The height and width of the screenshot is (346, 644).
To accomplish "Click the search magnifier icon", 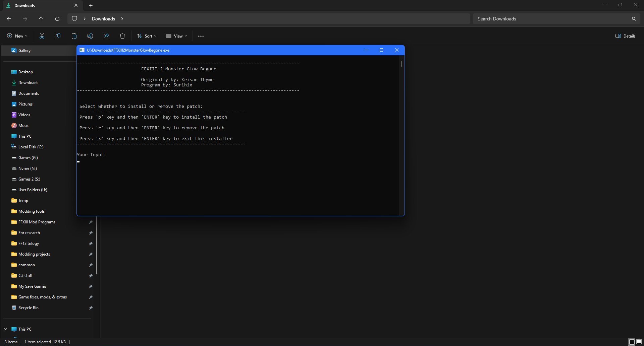I will point(634,19).
